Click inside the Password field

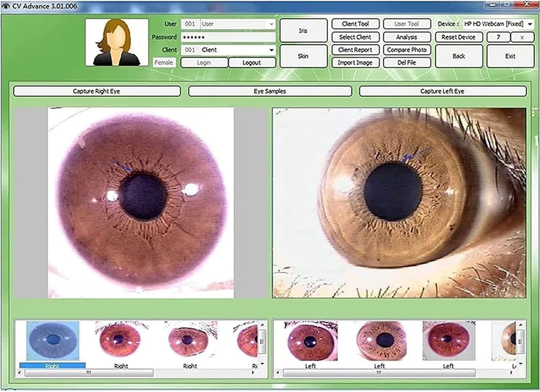coord(228,37)
